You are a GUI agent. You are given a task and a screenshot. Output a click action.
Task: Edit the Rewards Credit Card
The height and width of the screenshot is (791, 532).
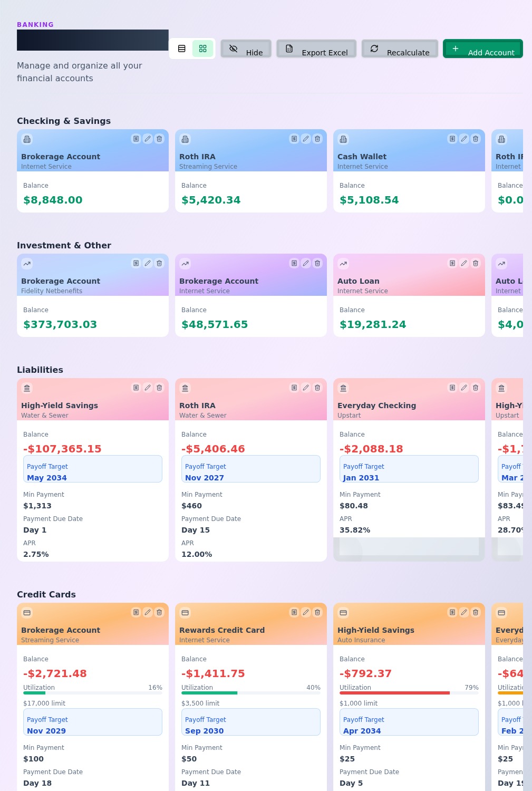(306, 612)
